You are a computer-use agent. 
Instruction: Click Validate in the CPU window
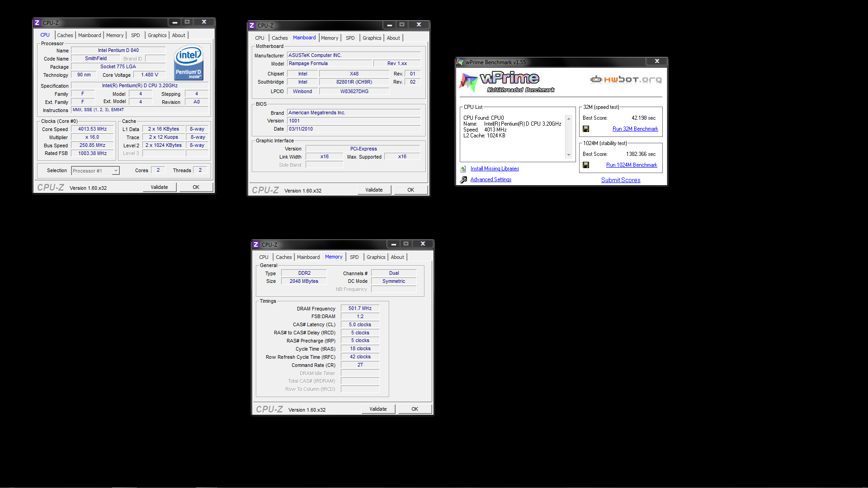[160, 187]
